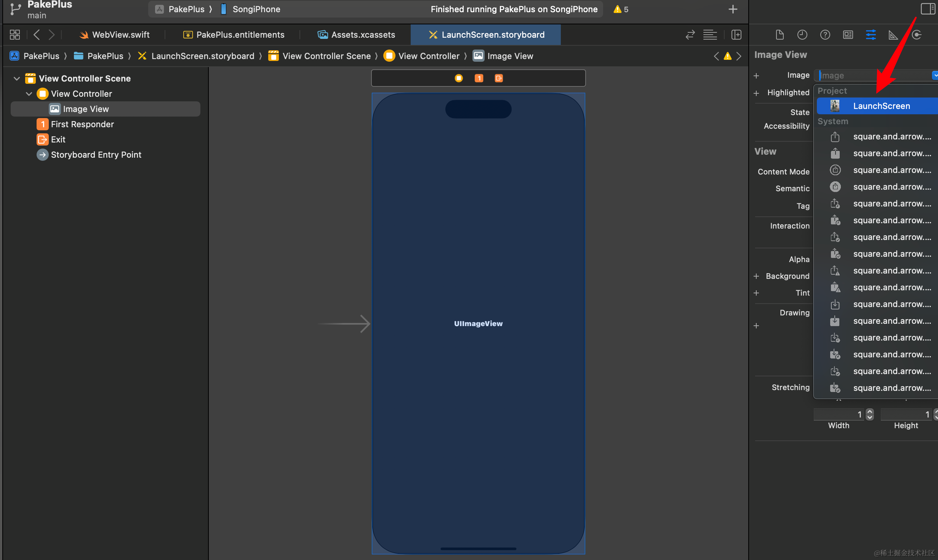Click the add editor split icon

pyautogui.click(x=736, y=35)
